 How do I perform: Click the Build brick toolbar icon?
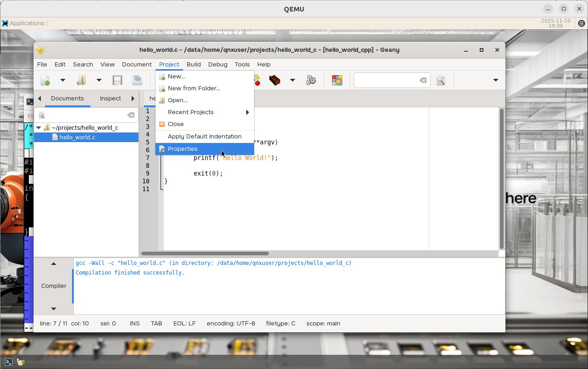[x=275, y=80]
